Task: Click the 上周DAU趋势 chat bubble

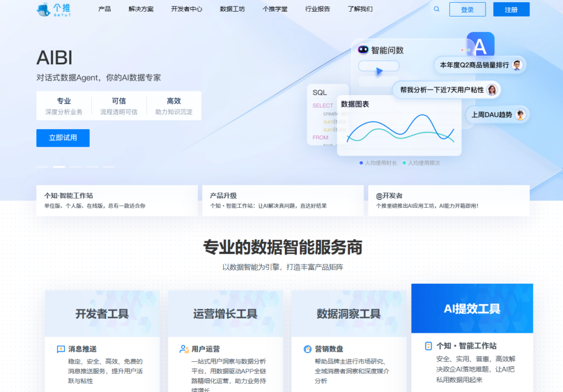Action: pyautogui.click(x=494, y=114)
